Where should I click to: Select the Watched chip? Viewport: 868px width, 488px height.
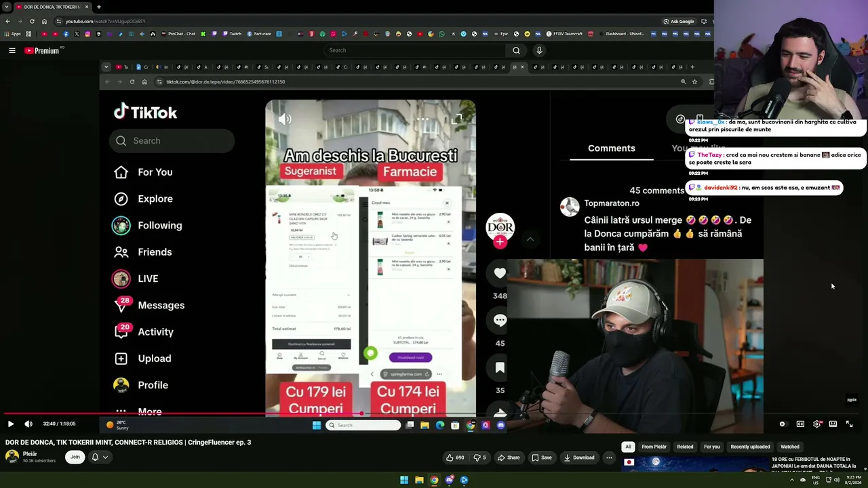(x=790, y=447)
